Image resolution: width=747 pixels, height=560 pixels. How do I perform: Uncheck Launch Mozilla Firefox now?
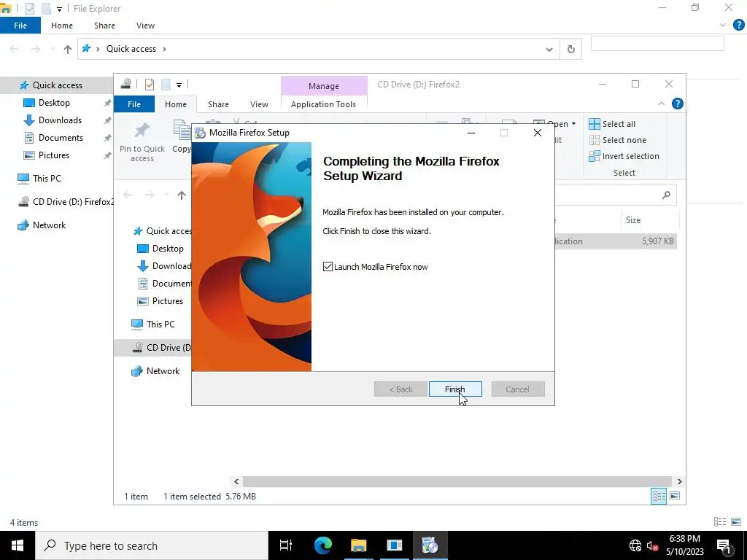point(328,267)
